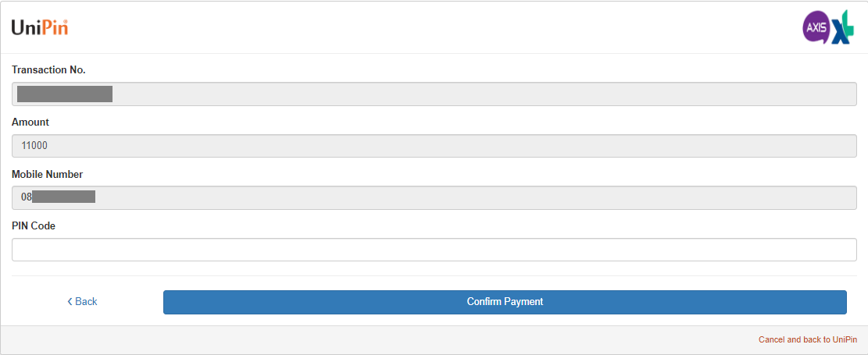Viewport: 868px width, 355px height.
Task: Click the Transaction No. label text
Action: point(48,70)
